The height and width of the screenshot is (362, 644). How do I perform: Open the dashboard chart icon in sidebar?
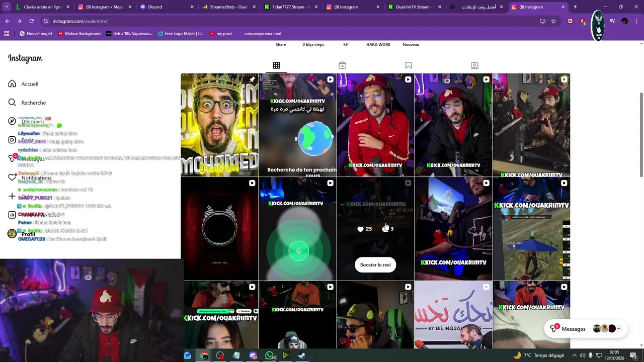12,215
